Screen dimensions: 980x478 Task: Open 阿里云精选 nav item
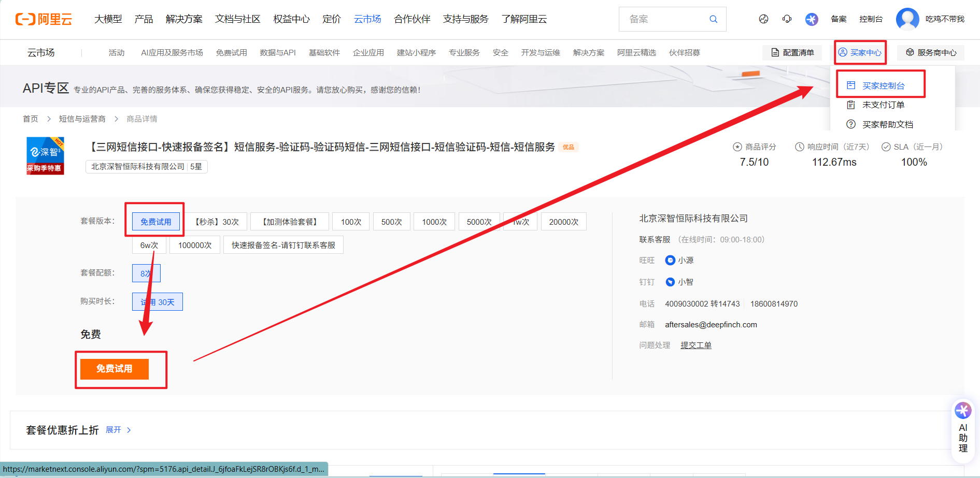tap(636, 52)
